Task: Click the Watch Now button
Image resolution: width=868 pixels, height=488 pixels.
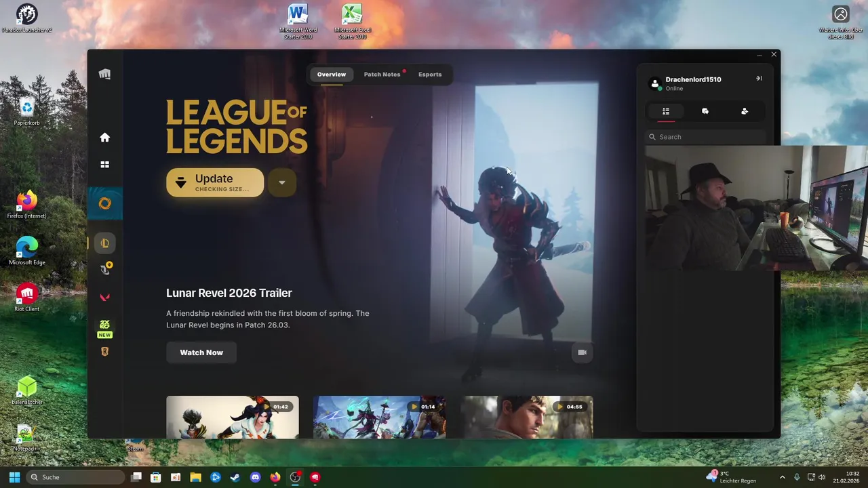Action: [x=201, y=352]
